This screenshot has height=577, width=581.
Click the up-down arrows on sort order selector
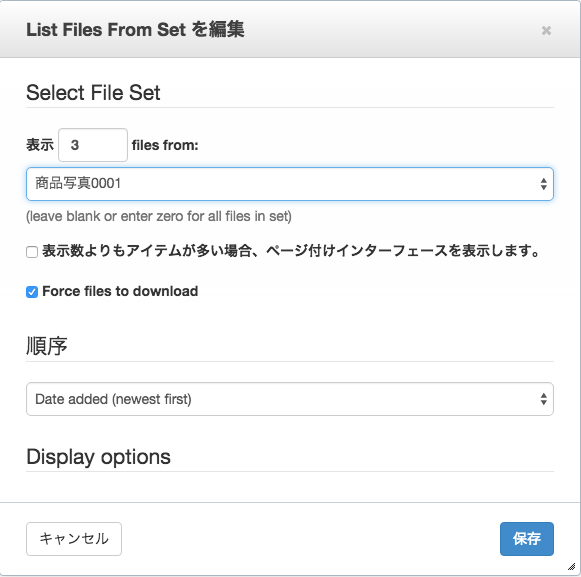(x=543, y=399)
